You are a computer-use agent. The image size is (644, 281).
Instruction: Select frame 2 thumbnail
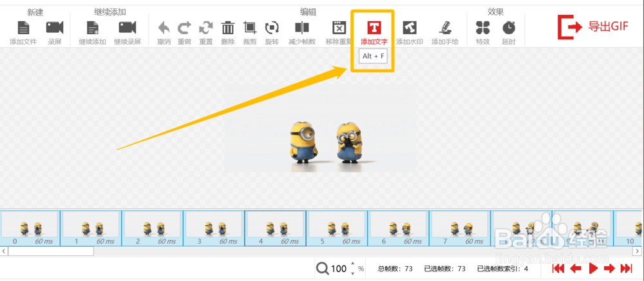coord(153,228)
